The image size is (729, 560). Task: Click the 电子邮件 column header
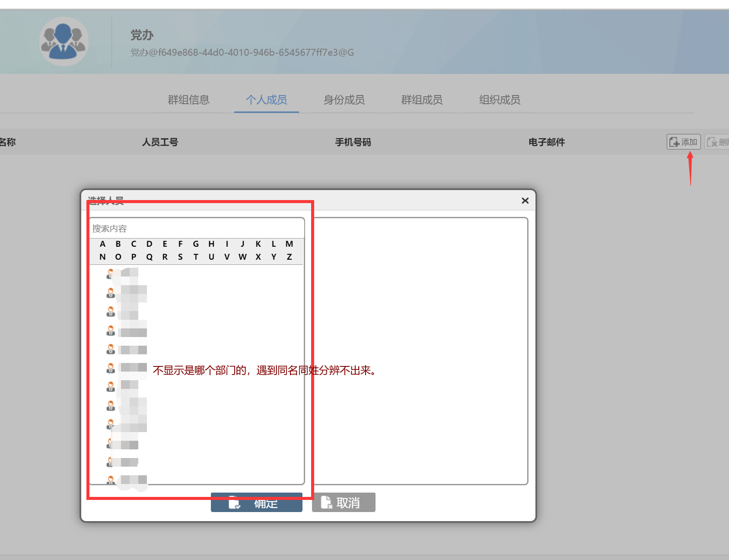[546, 142]
